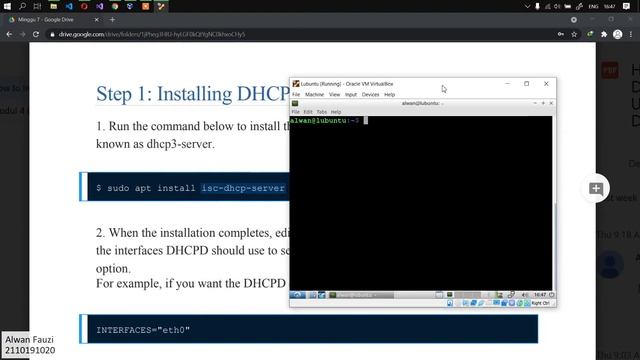Switch the ENG input language
Viewport: 640px width, 360px height.
pyautogui.click(x=593, y=7)
